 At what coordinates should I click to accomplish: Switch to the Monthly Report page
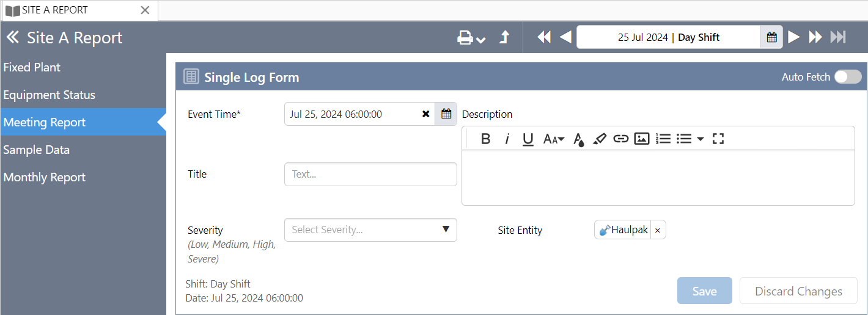click(45, 177)
